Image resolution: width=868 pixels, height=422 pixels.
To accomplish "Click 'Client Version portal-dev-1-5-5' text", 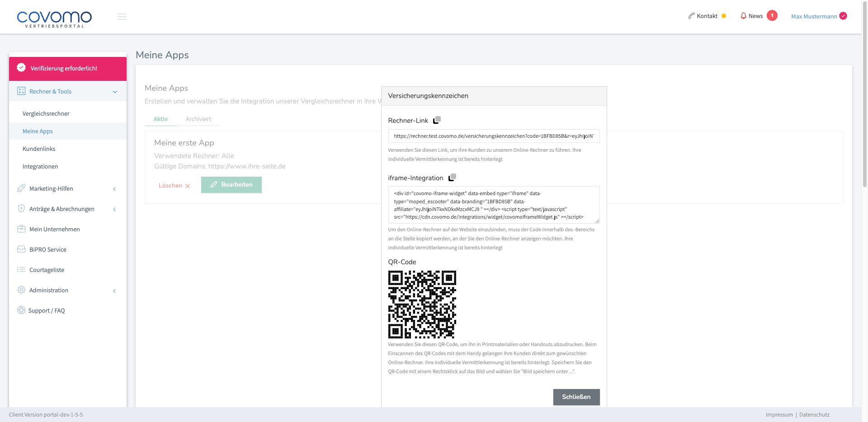I will click(46, 414).
